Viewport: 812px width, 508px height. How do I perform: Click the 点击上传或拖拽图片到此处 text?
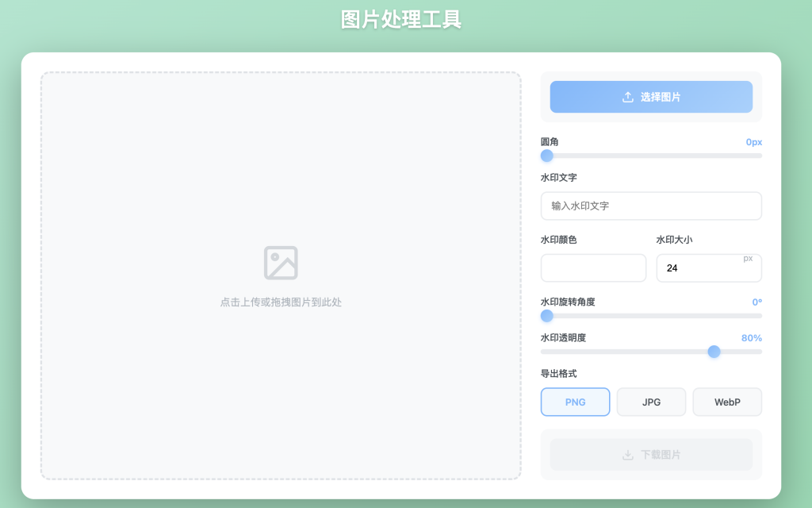(x=281, y=302)
